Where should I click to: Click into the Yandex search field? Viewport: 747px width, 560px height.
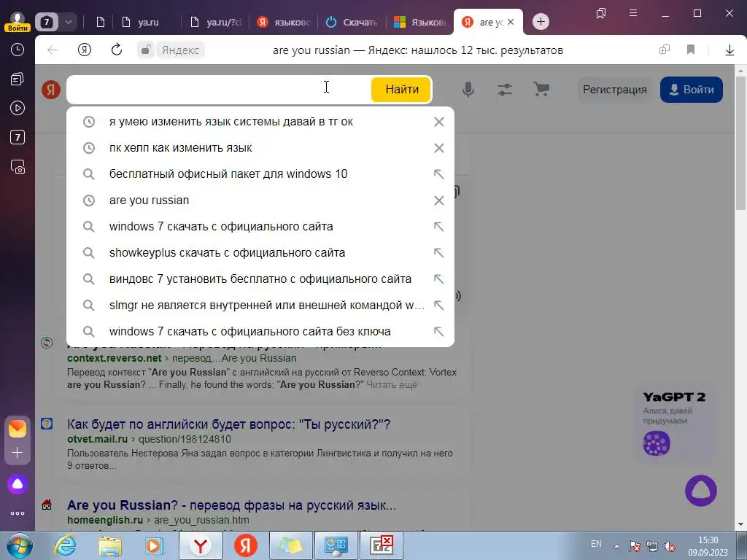click(219, 89)
